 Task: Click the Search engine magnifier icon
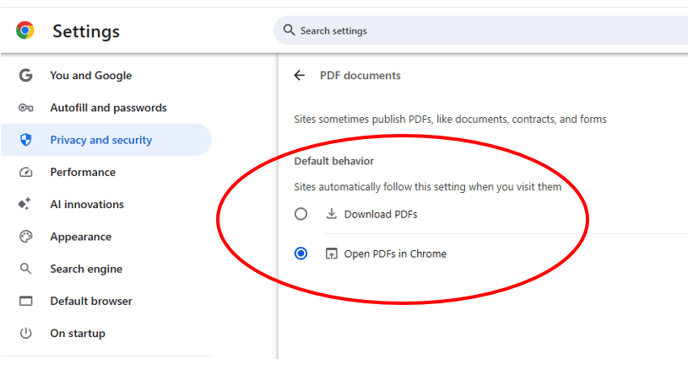point(25,269)
